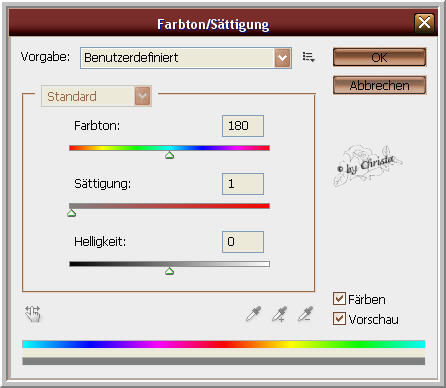Image resolution: width=446 pixels, height=388 pixels.
Task: Focus the Farbton value field showing 180
Action: (x=243, y=126)
